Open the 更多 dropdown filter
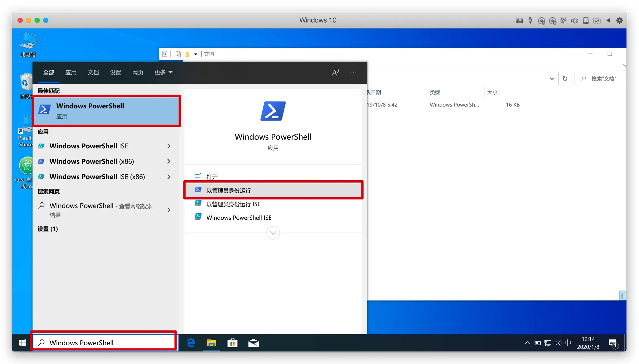 click(163, 73)
